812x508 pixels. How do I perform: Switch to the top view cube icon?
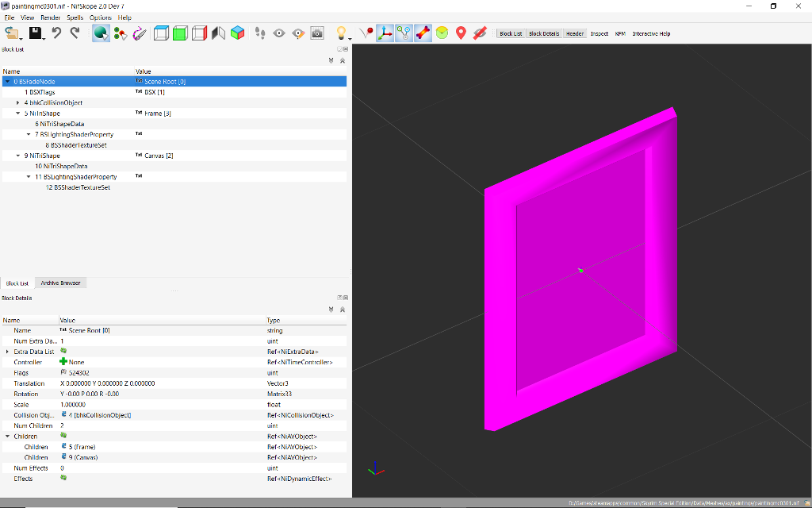[x=161, y=33]
